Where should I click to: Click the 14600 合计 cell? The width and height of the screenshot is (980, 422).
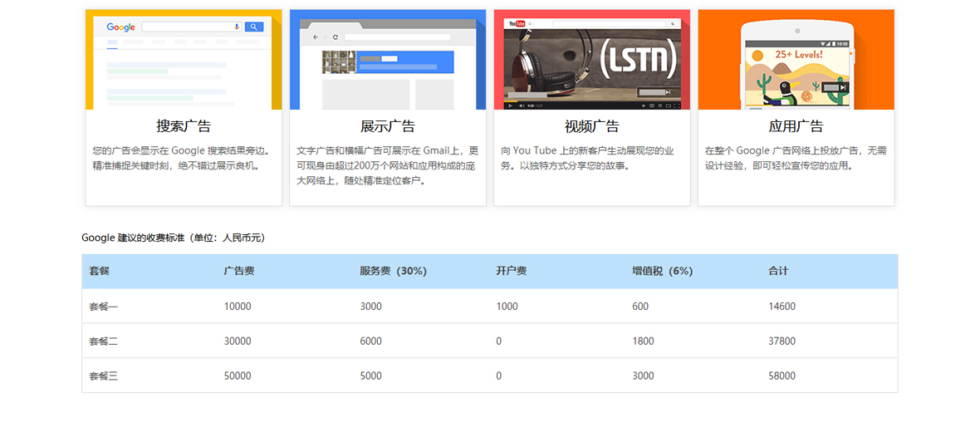782,307
